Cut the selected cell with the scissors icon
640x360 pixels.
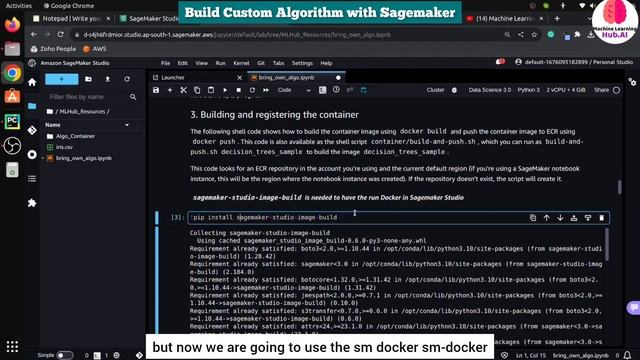click(x=183, y=90)
